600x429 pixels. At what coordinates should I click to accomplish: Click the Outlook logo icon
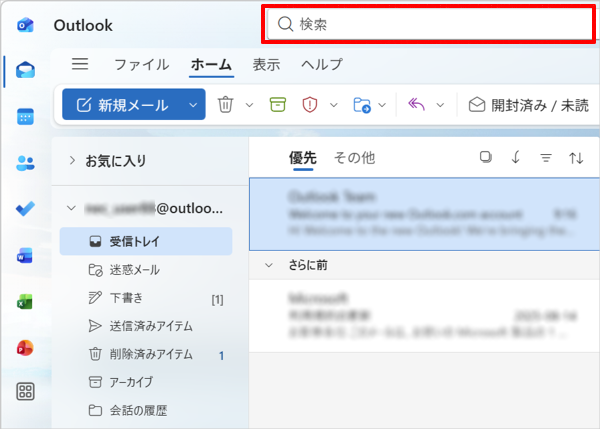coord(25,25)
